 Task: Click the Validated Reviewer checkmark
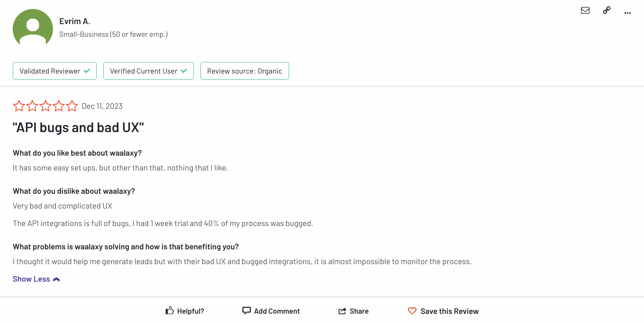tap(87, 71)
